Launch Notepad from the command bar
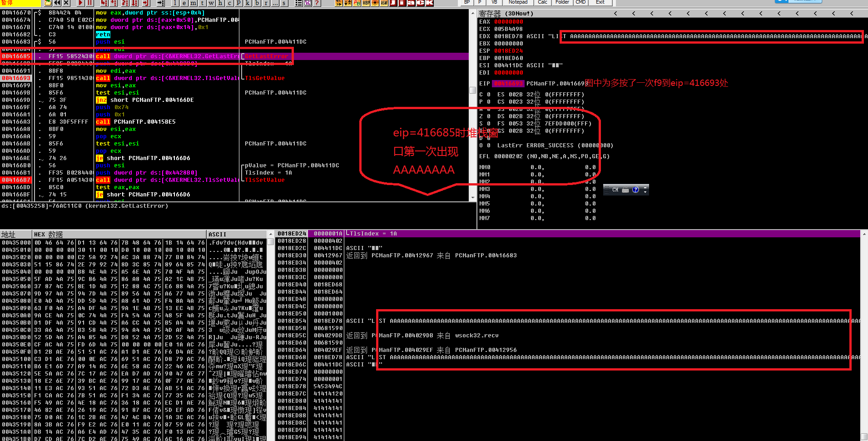Screen dimensions: 868x441 518,2
